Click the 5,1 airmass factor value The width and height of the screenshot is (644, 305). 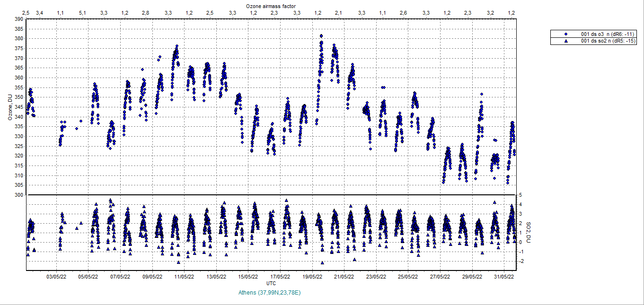click(82, 12)
